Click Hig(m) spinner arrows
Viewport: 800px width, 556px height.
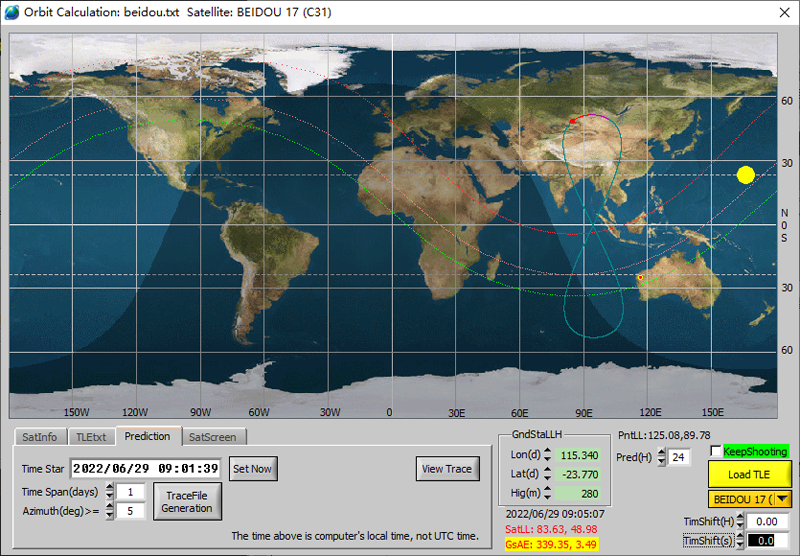pos(547,493)
